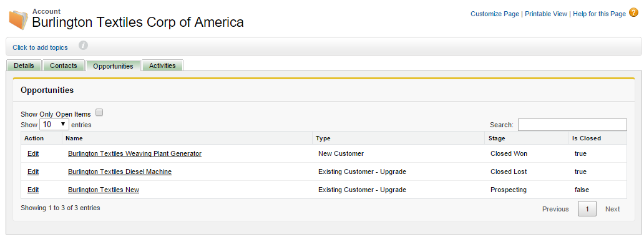Sort by the Type column header
This screenshot has height=237, width=644.
click(x=398, y=138)
